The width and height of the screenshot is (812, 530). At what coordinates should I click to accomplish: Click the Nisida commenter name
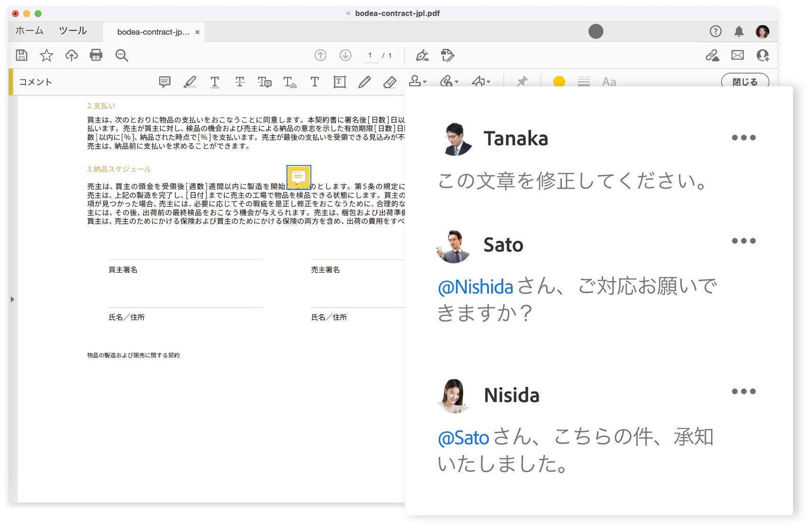pos(512,395)
